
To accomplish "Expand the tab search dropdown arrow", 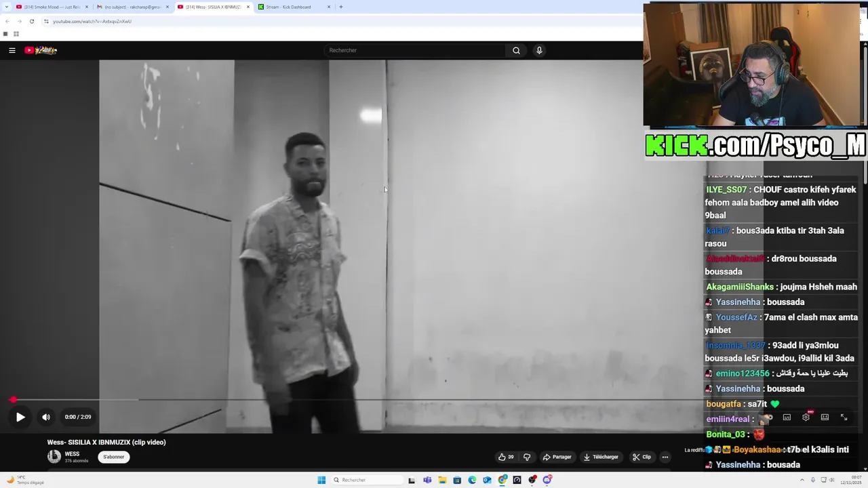I will (x=5, y=7).
